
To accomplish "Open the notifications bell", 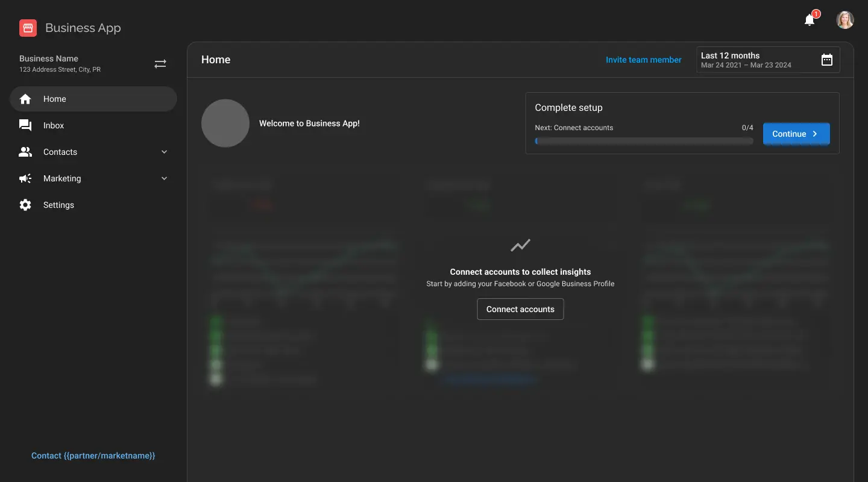I will [x=810, y=20].
